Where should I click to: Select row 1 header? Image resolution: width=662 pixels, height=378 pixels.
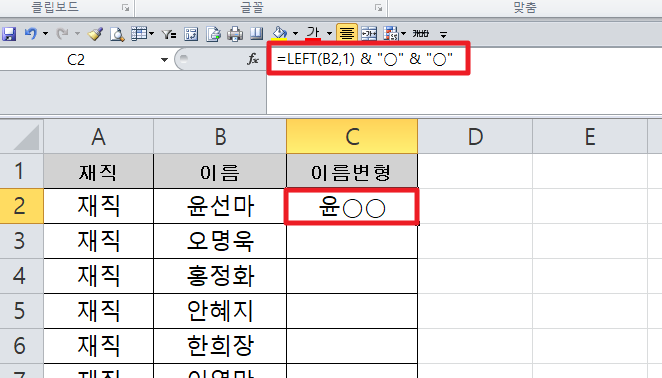click(x=22, y=171)
